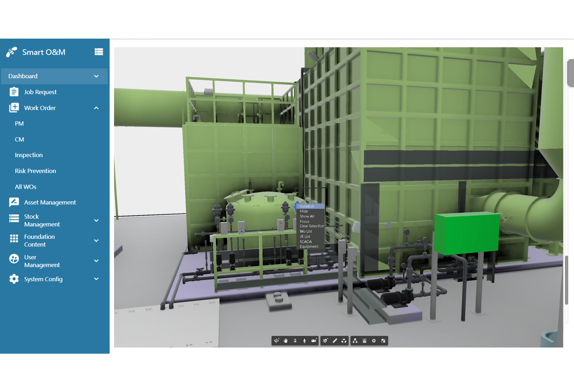574x392 pixels.
Task: Open viewer Settings gear icon
Action: point(374,341)
